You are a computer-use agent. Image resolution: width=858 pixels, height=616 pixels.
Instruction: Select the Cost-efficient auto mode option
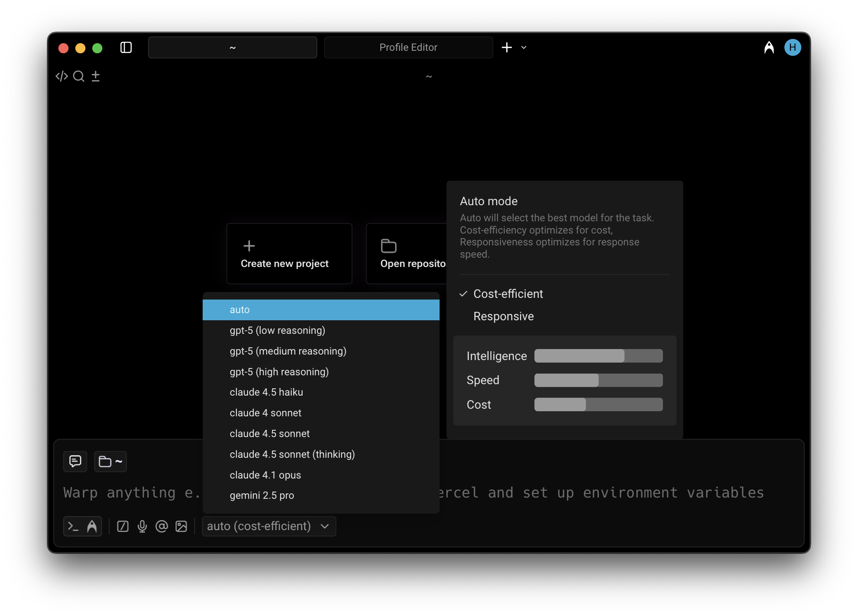click(x=508, y=294)
